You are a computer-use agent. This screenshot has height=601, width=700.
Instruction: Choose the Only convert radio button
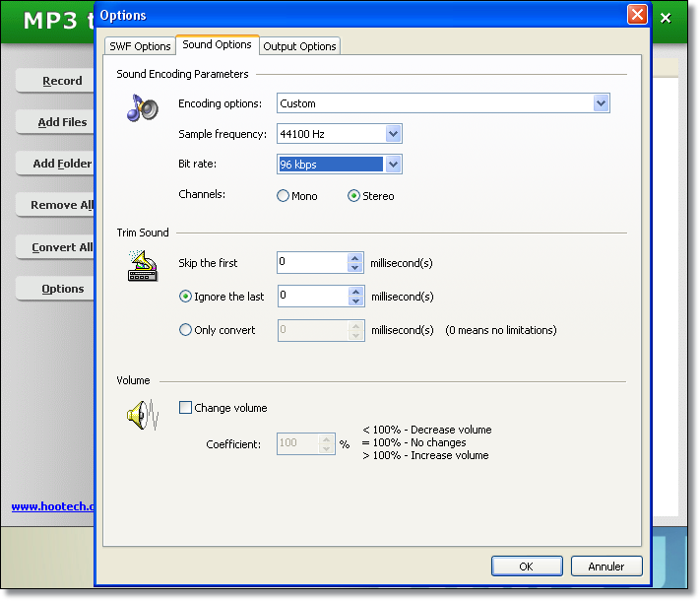point(185,330)
